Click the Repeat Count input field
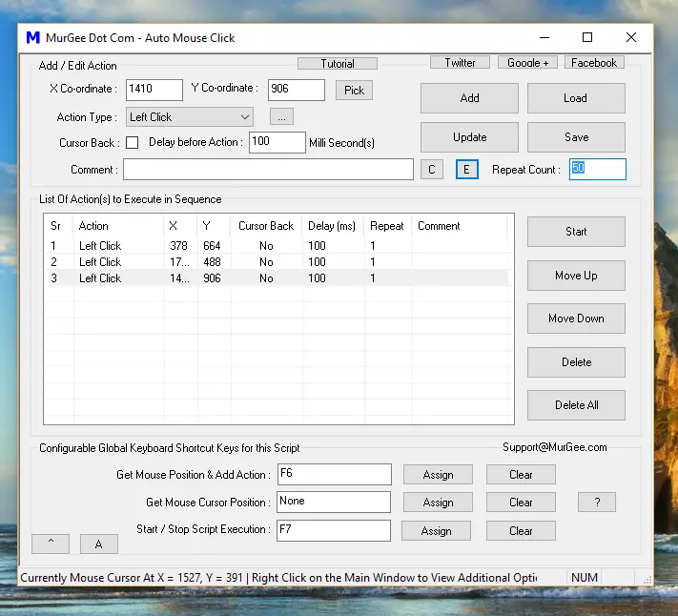Screen dimensions: 678x616 coord(597,170)
